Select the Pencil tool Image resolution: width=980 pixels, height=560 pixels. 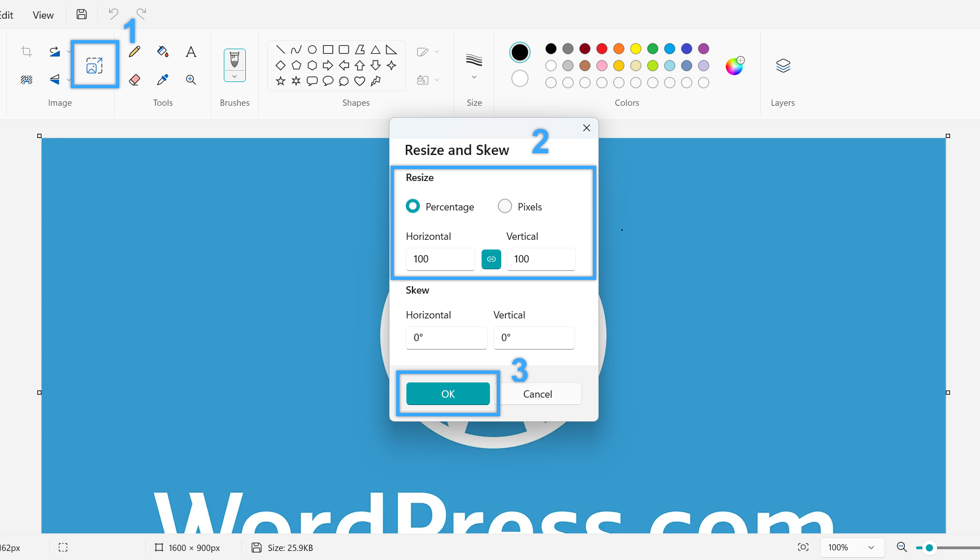135,52
